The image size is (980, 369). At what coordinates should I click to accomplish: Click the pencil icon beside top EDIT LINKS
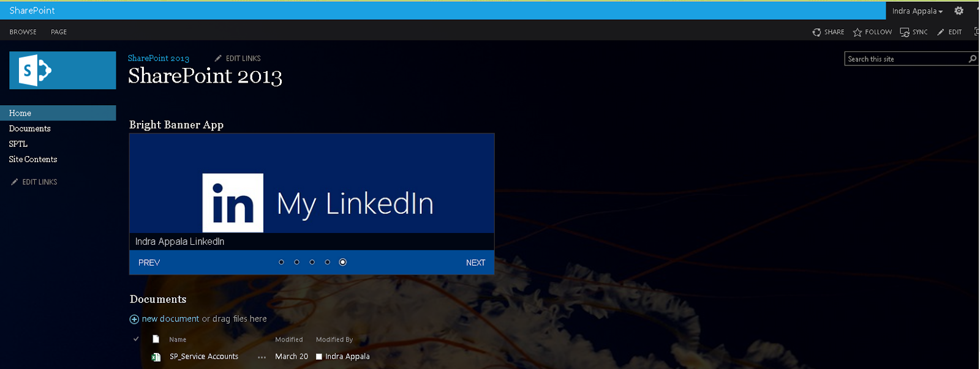tap(218, 58)
